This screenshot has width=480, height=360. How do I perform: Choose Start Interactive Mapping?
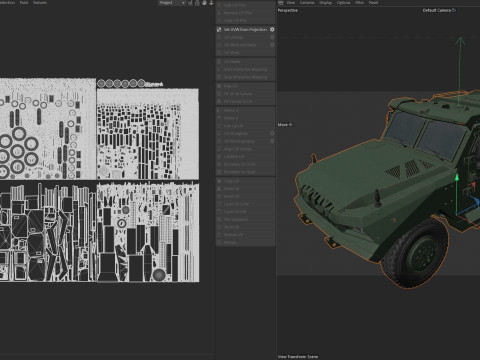(x=246, y=69)
